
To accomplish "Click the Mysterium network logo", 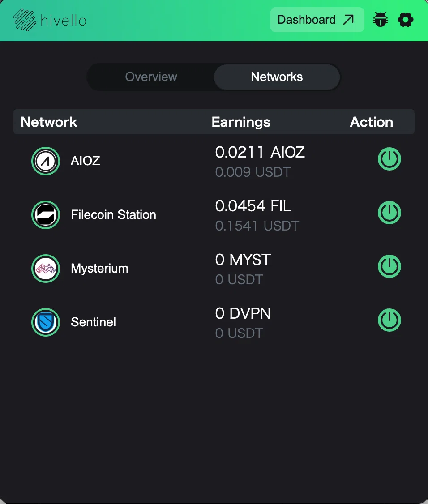I will (x=46, y=268).
